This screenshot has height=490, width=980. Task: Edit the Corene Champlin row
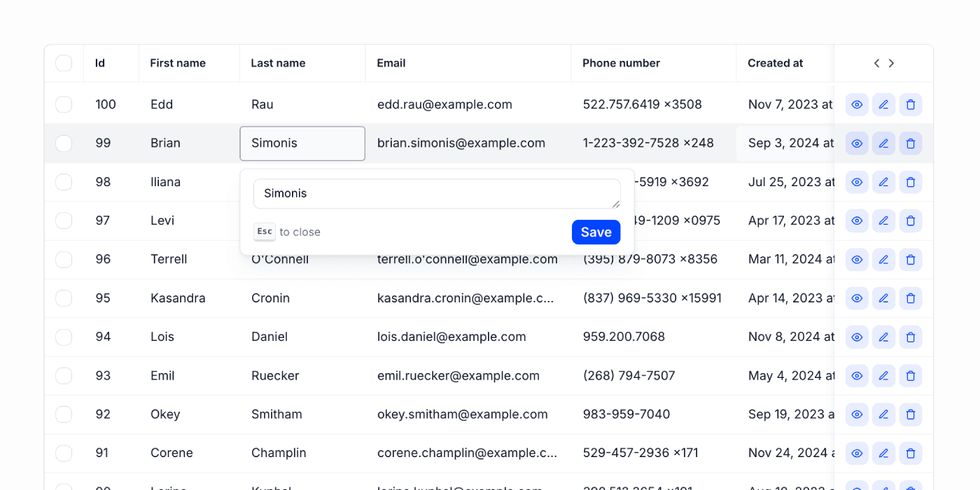pyautogui.click(x=883, y=454)
